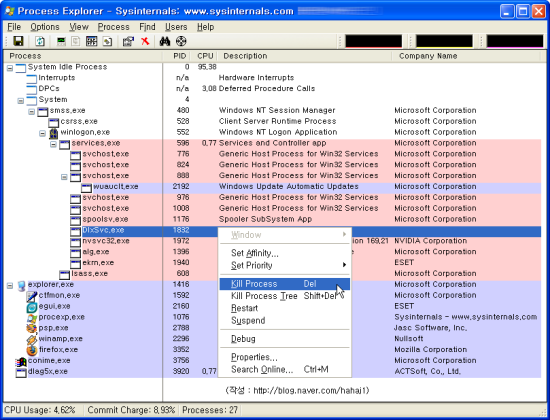Click Processes: 27 in status bar
The image size is (550, 420).
point(210,410)
